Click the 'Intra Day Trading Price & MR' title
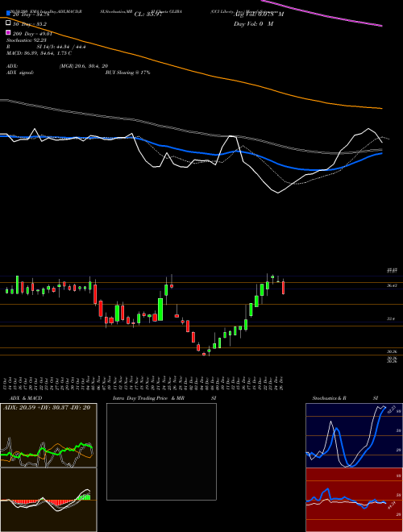The image size is (403, 532). tap(148, 398)
